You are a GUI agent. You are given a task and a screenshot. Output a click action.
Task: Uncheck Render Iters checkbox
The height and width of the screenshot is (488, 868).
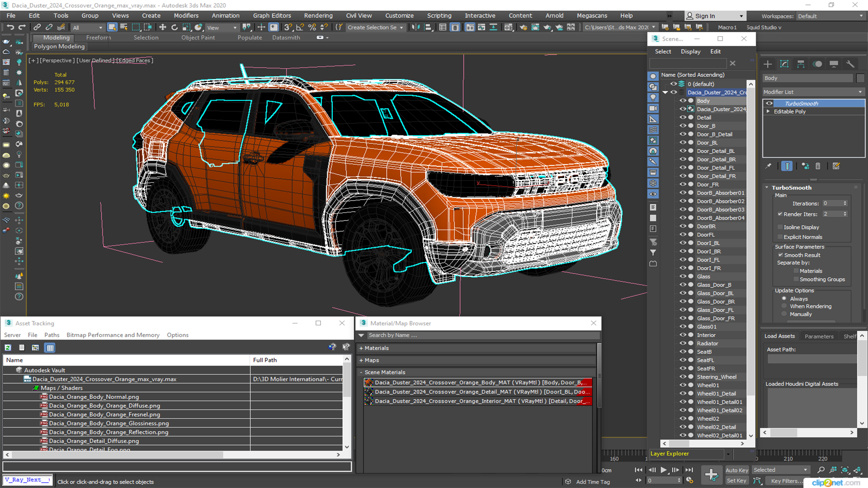point(780,214)
